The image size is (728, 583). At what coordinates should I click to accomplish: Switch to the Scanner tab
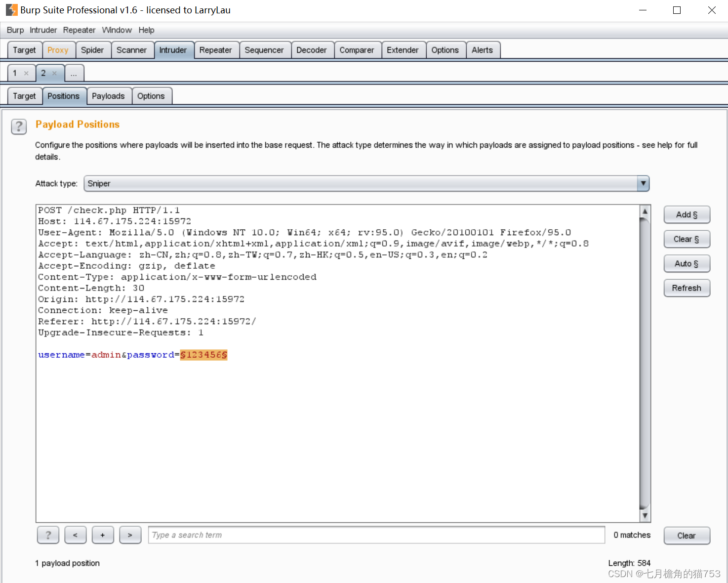131,50
